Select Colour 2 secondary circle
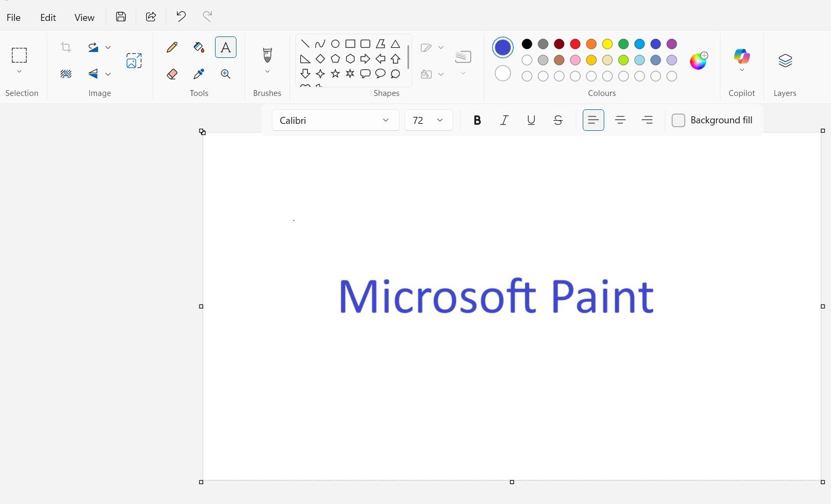This screenshot has height=504, width=831. pos(503,73)
